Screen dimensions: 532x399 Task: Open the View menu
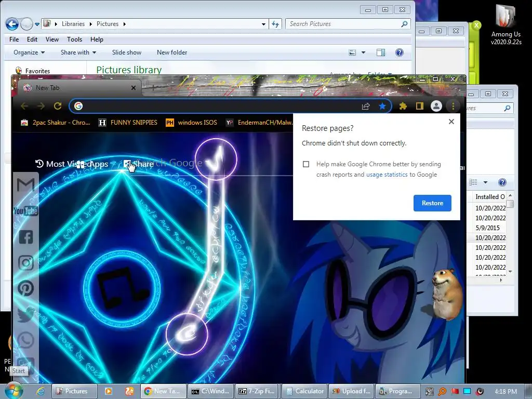coord(52,39)
